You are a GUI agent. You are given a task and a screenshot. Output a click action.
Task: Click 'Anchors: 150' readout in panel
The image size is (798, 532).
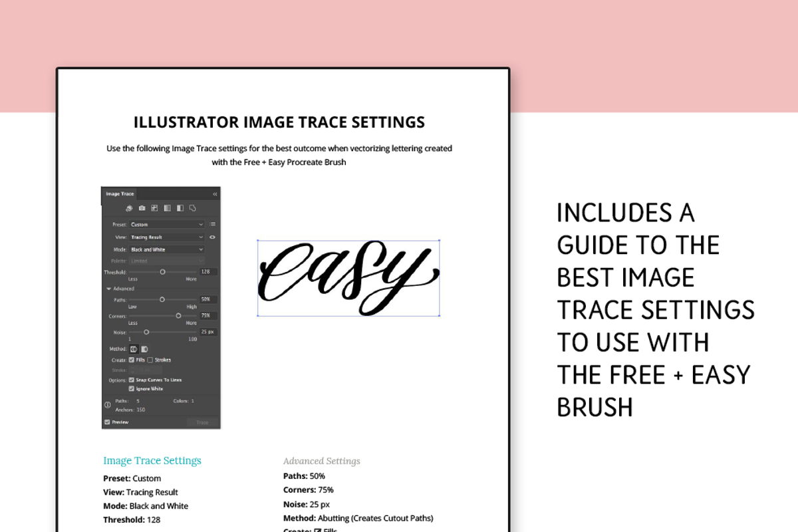click(130, 410)
